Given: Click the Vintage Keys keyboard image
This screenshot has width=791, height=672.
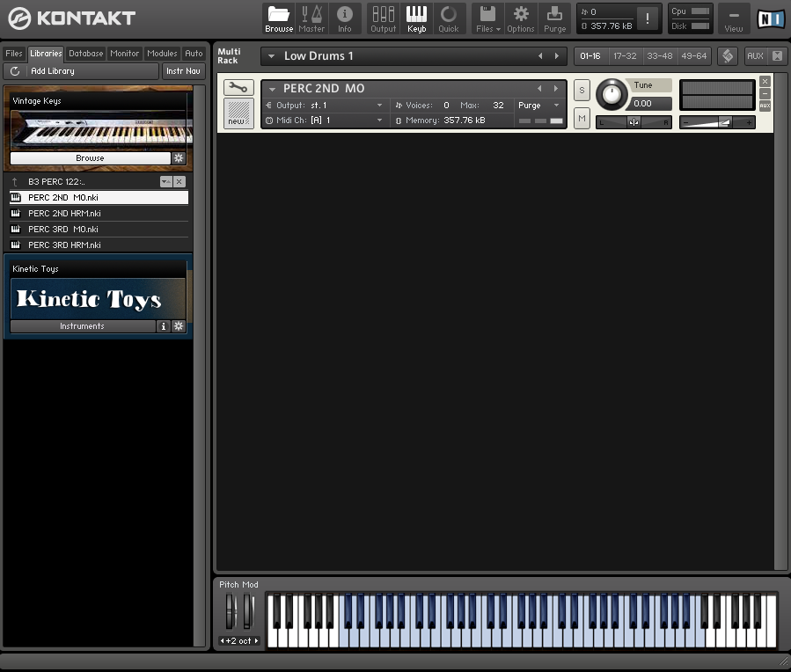Looking at the screenshot, I should (x=101, y=130).
